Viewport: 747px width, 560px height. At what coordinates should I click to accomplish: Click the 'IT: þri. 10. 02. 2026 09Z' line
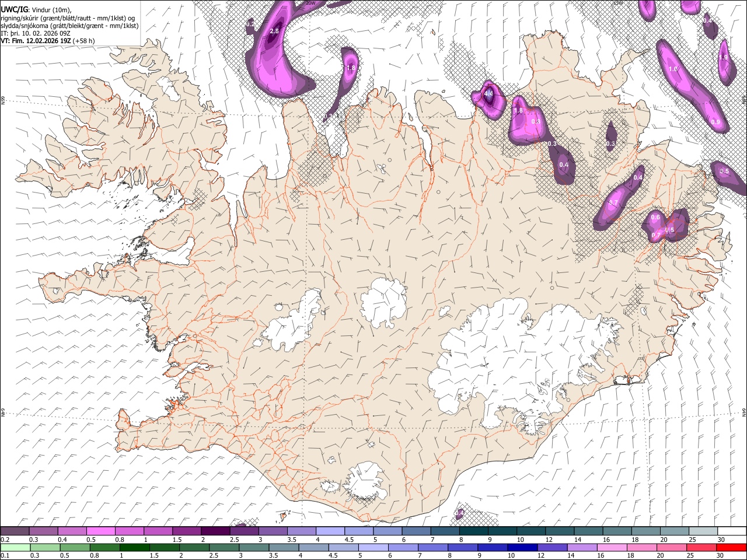[x=36, y=33]
